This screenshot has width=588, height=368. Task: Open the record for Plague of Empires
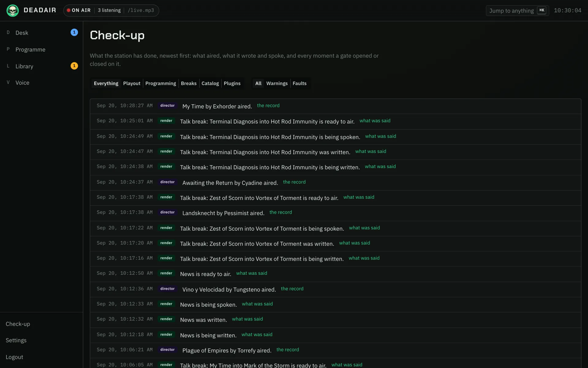[288, 350]
